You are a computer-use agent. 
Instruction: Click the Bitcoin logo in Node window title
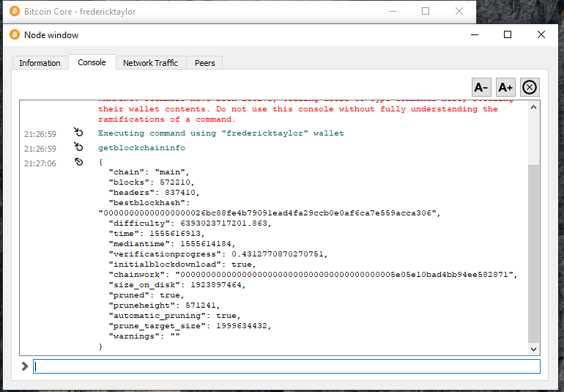(x=15, y=34)
